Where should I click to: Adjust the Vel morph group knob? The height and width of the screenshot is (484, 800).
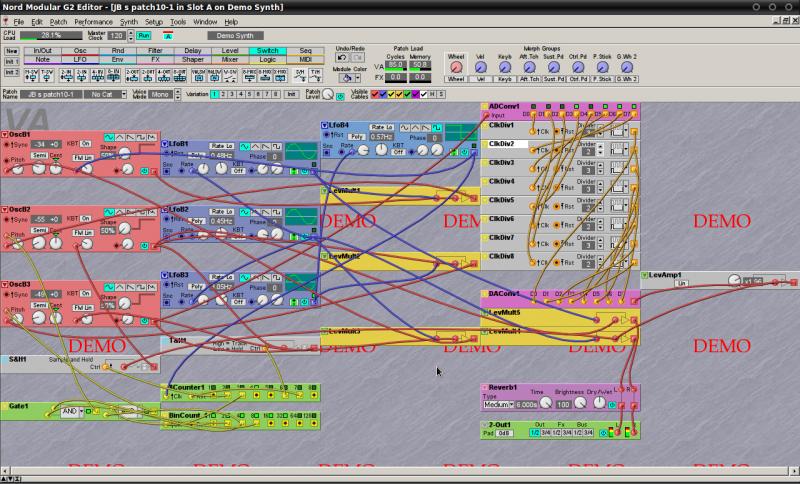[x=481, y=67]
